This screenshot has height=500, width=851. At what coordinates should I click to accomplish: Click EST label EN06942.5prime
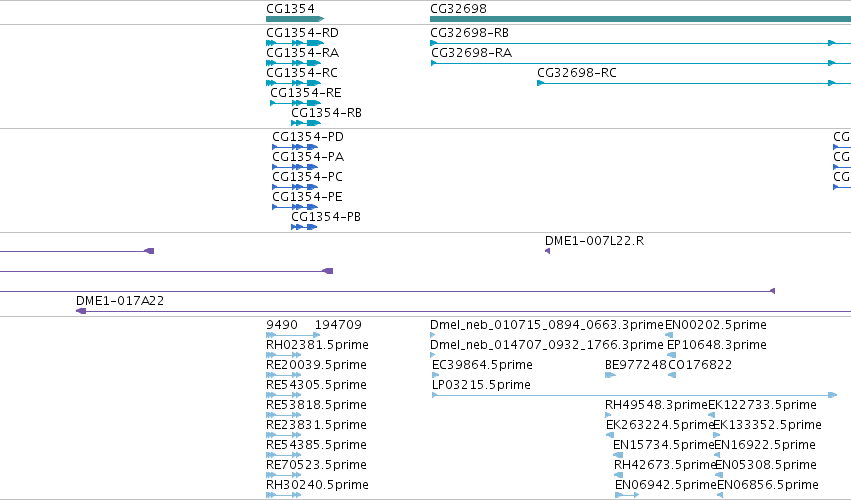[665, 485]
